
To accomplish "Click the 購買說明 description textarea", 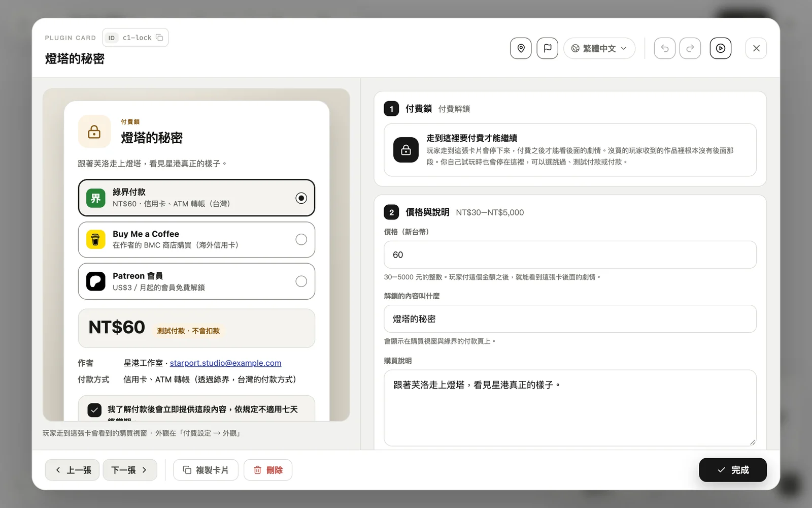I will [x=570, y=408].
